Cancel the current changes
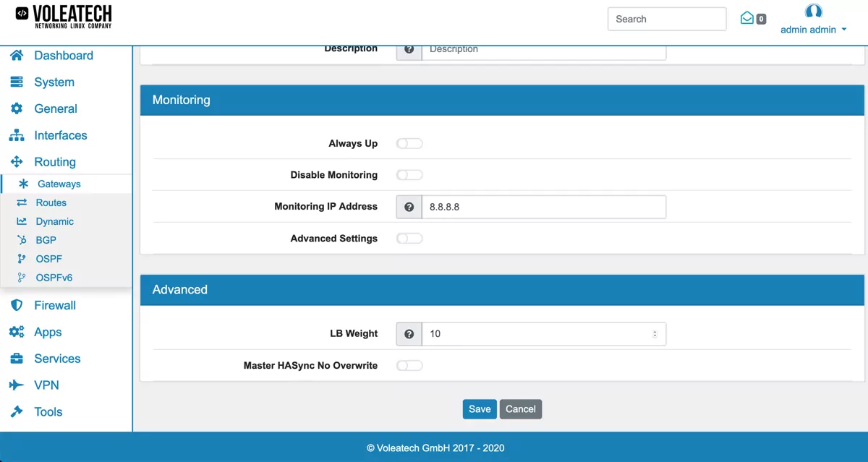Image resolution: width=868 pixels, height=462 pixels. pos(520,408)
